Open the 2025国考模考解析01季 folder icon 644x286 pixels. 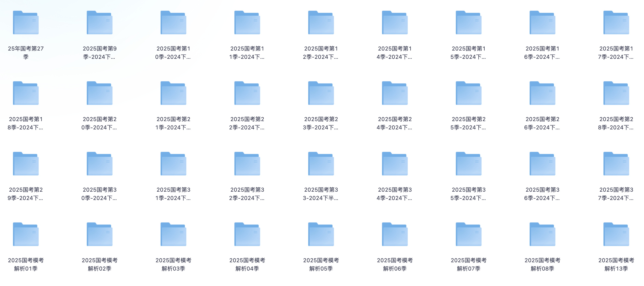(26, 234)
